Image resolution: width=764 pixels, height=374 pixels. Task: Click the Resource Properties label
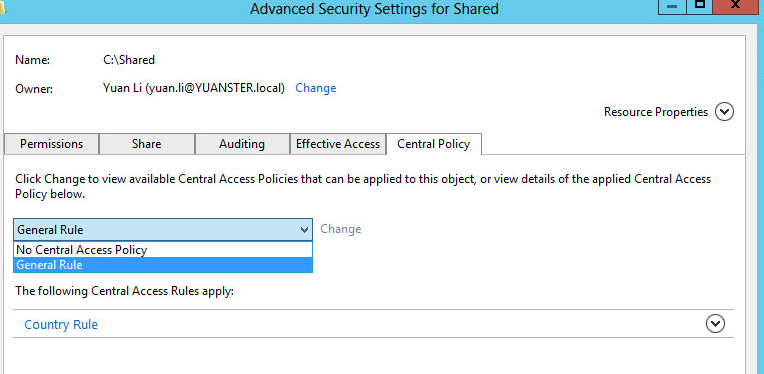point(656,112)
